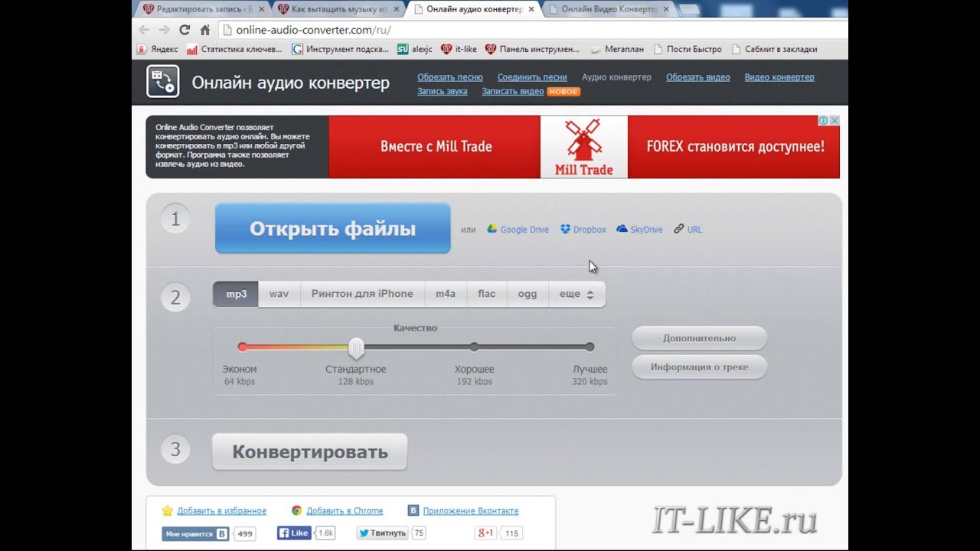
Task: Open the Посты Быстро bookmark
Action: [687, 49]
